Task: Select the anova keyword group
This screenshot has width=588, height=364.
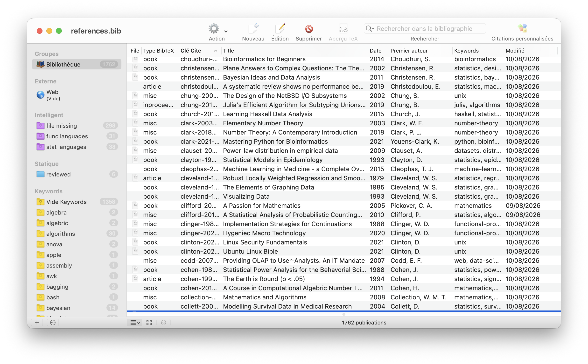Action: click(x=77, y=244)
